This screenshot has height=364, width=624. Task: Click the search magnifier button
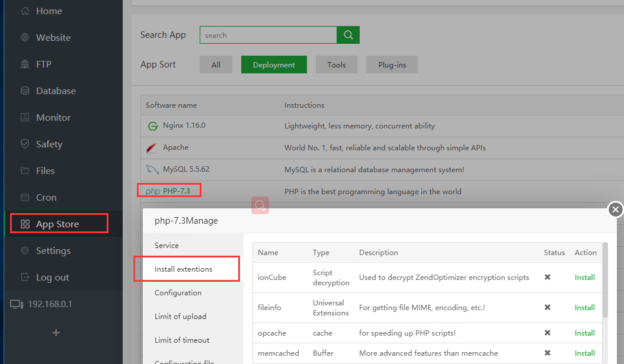pos(348,35)
